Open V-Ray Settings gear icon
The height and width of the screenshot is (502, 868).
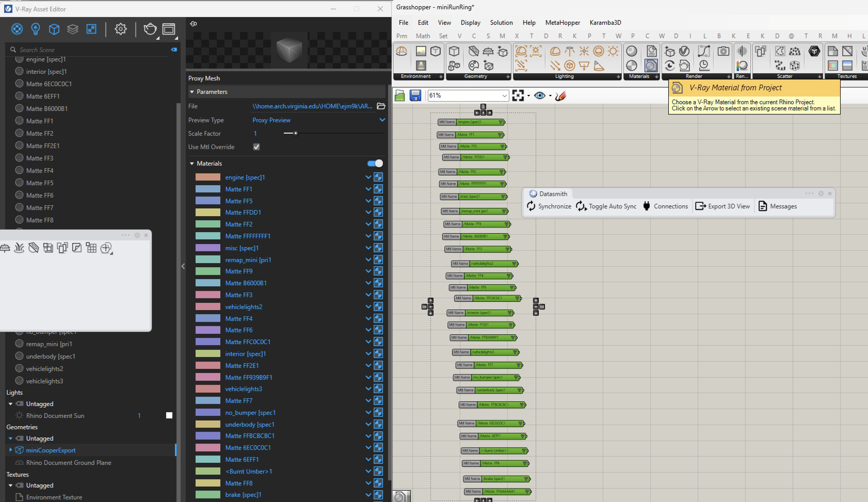tap(120, 29)
